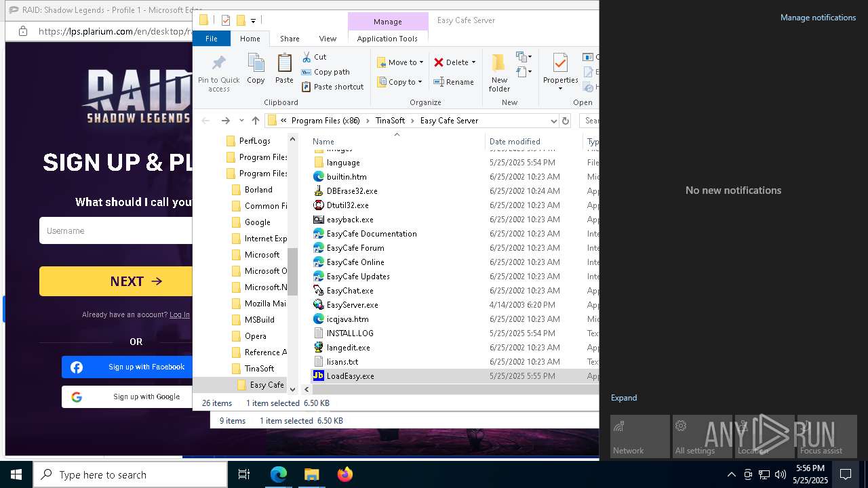Click the Log In link
Viewport: 868px width, 488px height.
point(180,314)
